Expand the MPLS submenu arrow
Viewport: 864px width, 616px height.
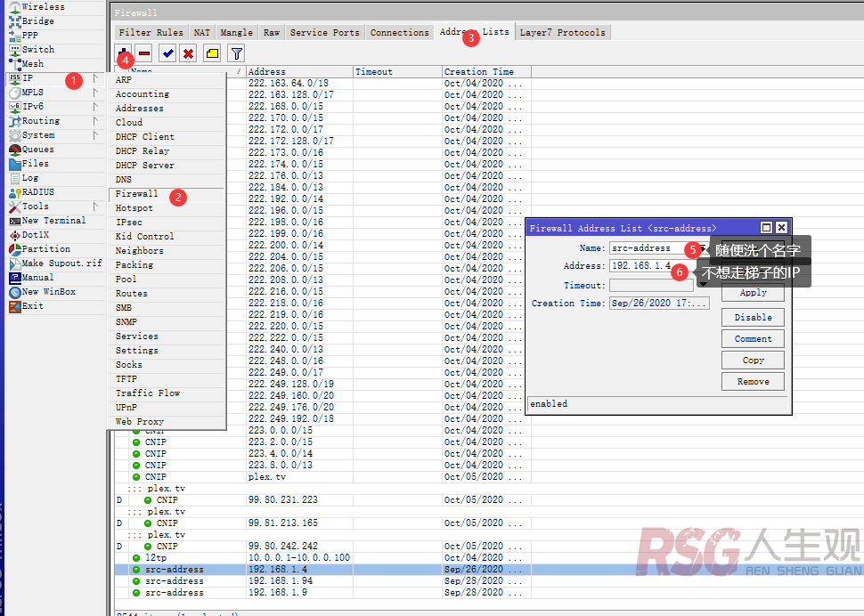95,93
